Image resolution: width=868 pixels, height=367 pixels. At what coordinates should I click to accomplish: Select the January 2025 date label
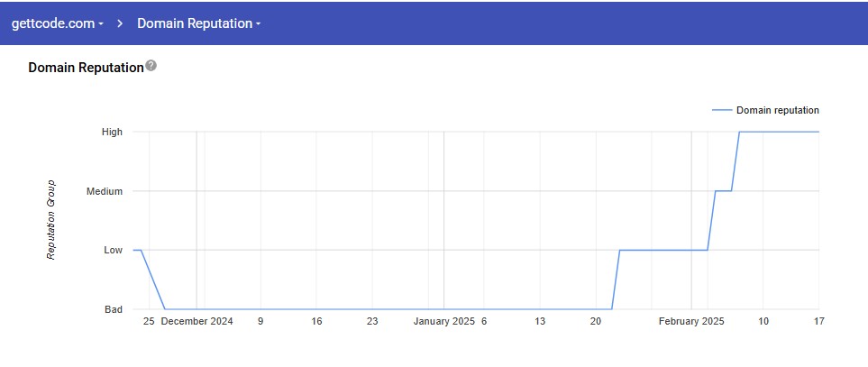pos(444,321)
